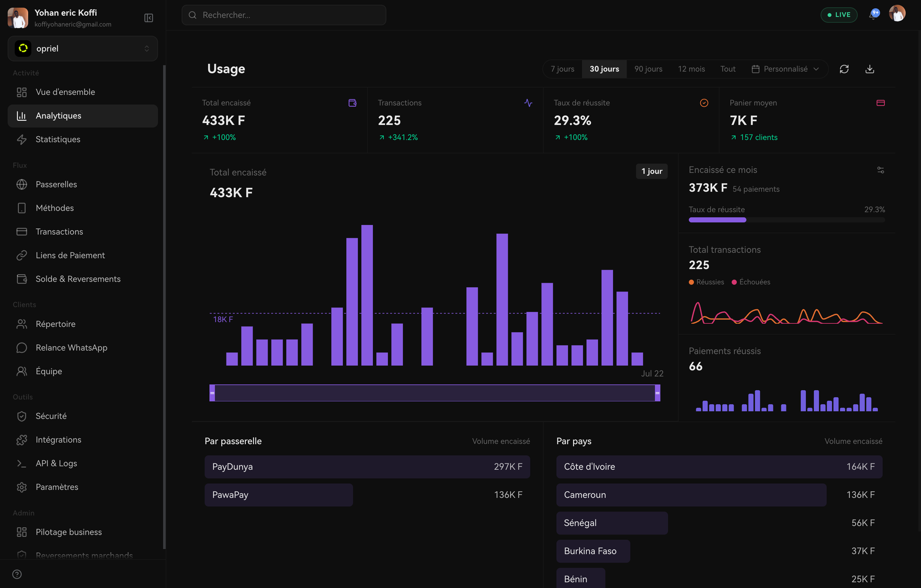Click the check-circle icon on Taux de réussite card
Image resolution: width=921 pixels, height=588 pixels.
[x=704, y=103]
